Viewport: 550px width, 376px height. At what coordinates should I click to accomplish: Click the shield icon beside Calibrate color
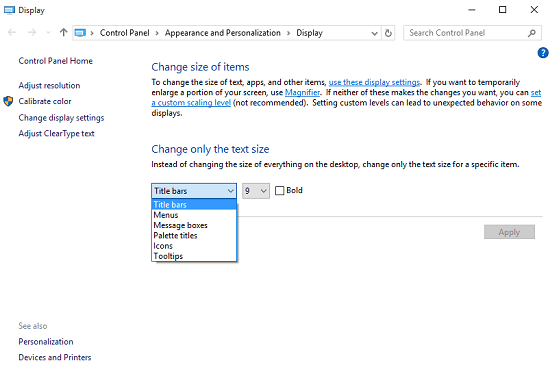8,101
